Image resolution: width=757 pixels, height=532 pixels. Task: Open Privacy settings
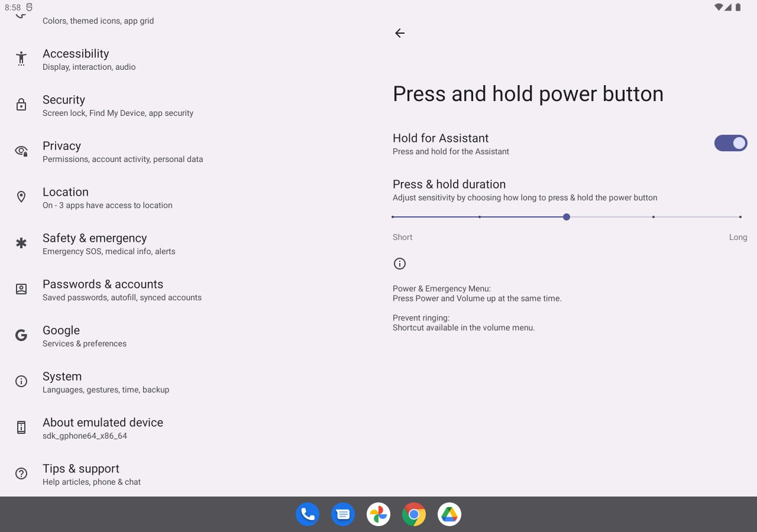[x=189, y=151]
